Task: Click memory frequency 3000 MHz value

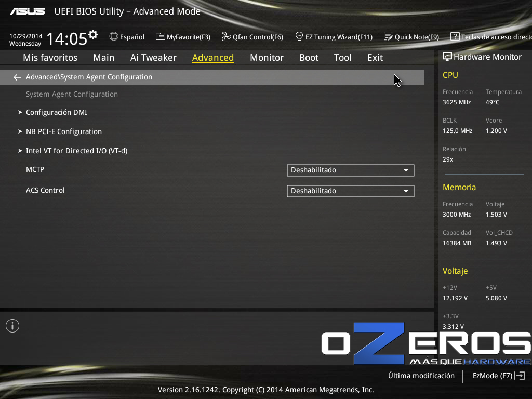Action: click(457, 215)
